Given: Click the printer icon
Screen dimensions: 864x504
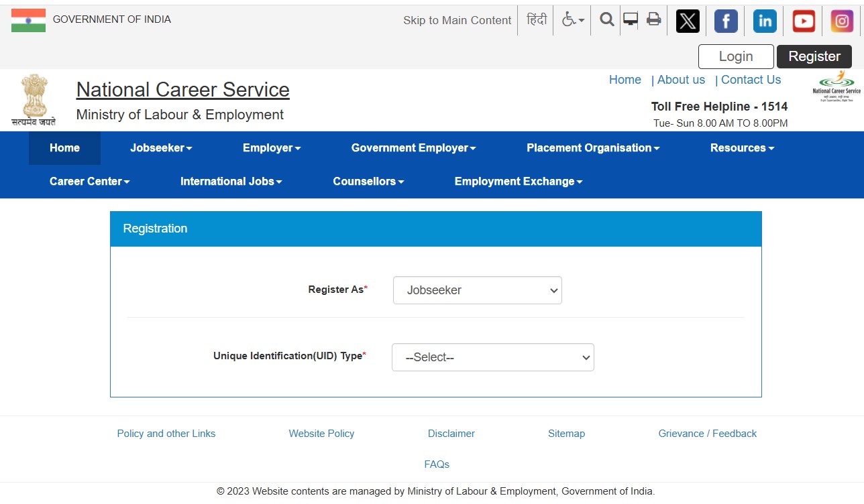Looking at the screenshot, I should pos(653,19).
